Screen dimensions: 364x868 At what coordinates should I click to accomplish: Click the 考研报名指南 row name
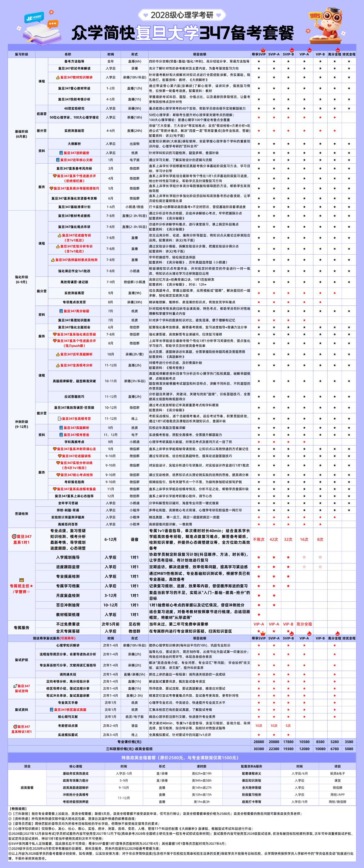74,482
